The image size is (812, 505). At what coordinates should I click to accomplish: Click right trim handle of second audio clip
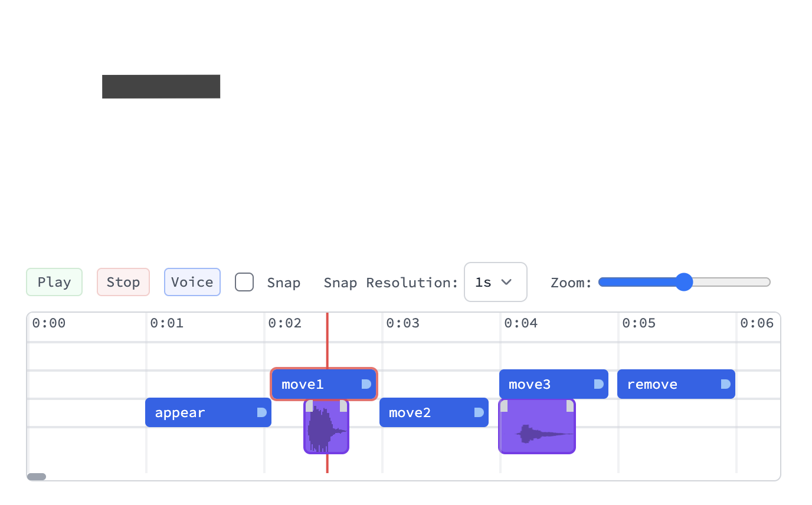click(x=570, y=406)
